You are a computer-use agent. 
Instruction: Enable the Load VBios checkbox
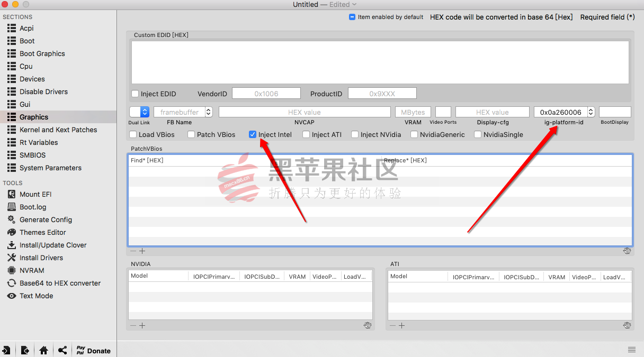coord(133,134)
